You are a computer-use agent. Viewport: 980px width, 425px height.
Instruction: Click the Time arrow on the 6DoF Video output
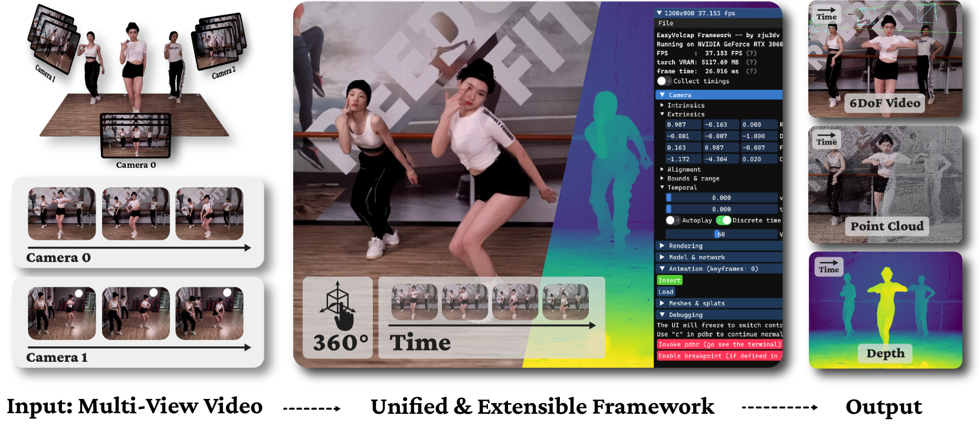coord(827,14)
